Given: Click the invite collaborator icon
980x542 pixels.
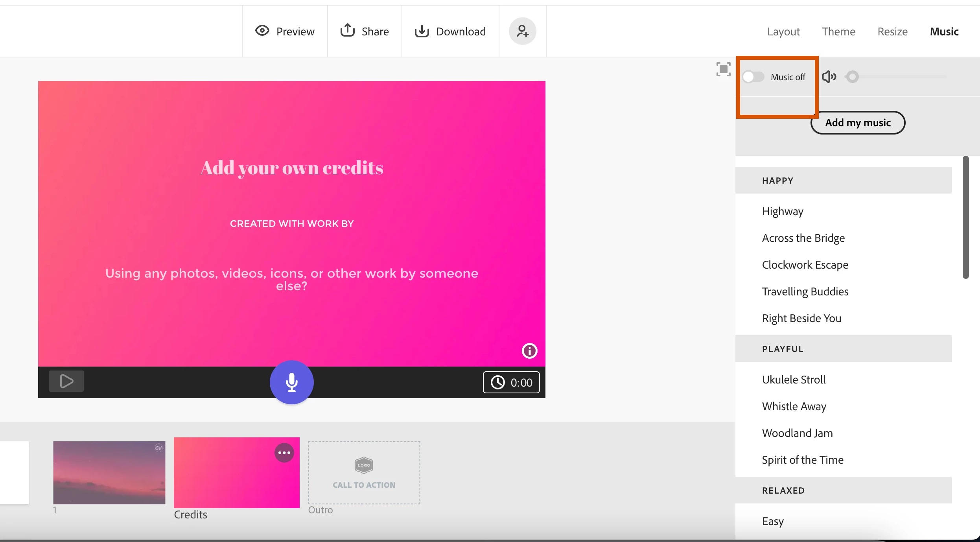Looking at the screenshot, I should 522,31.
